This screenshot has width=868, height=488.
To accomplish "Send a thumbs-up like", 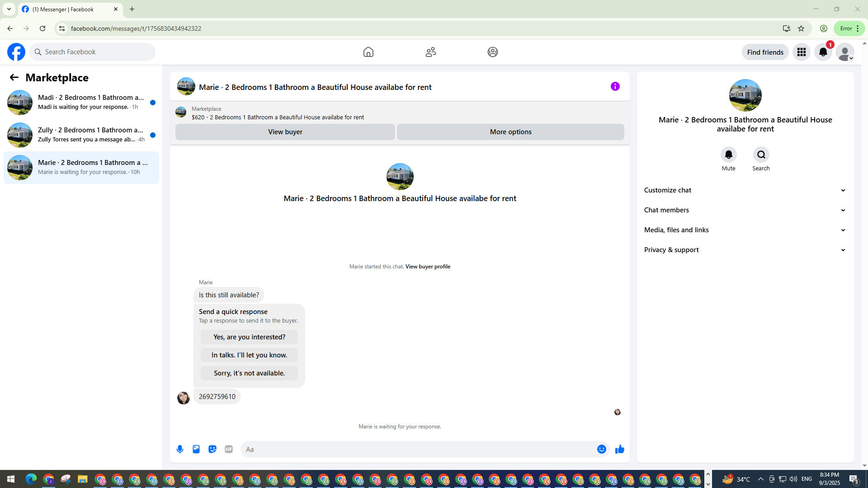I will point(620,449).
